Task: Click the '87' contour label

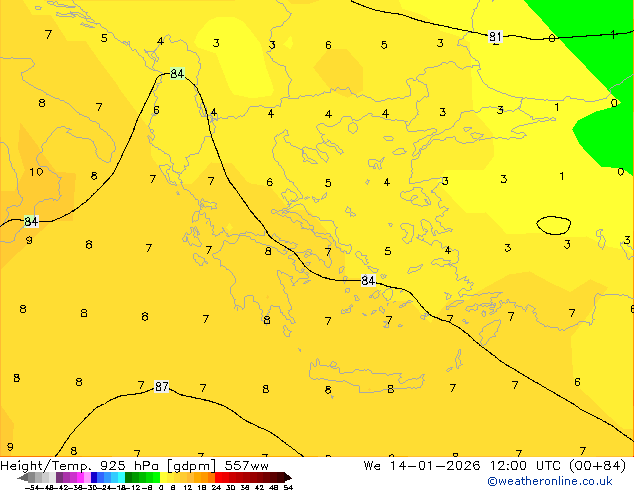Action: click(x=161, y=387)
